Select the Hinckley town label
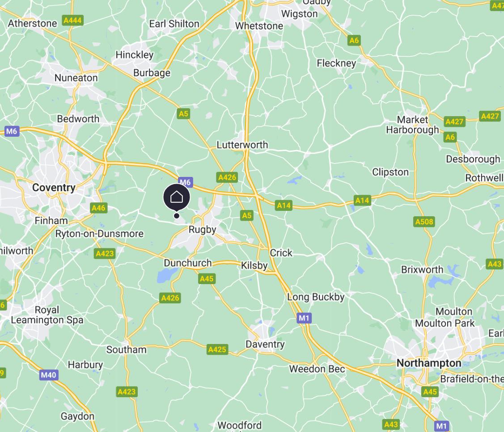 tap(135, 55)
